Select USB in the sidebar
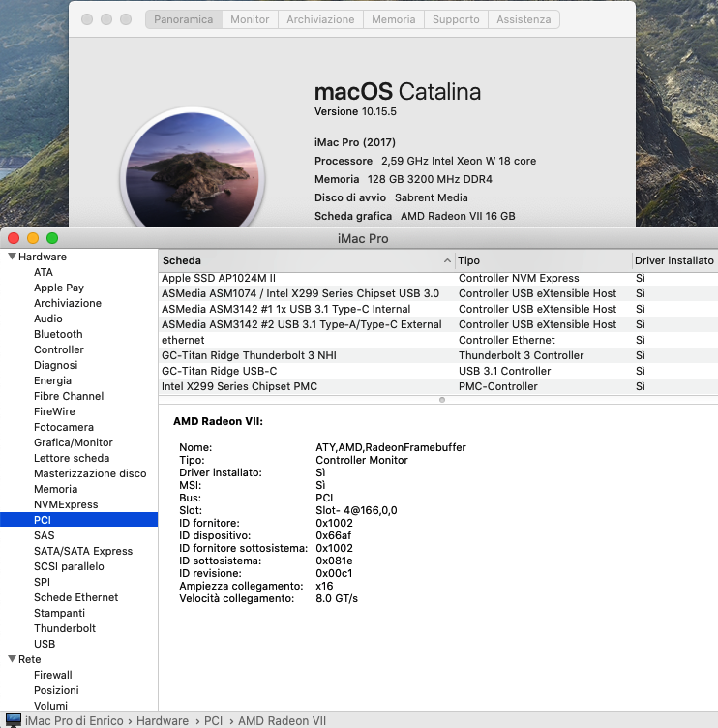 pyautogui.click(x=45, y=644)
